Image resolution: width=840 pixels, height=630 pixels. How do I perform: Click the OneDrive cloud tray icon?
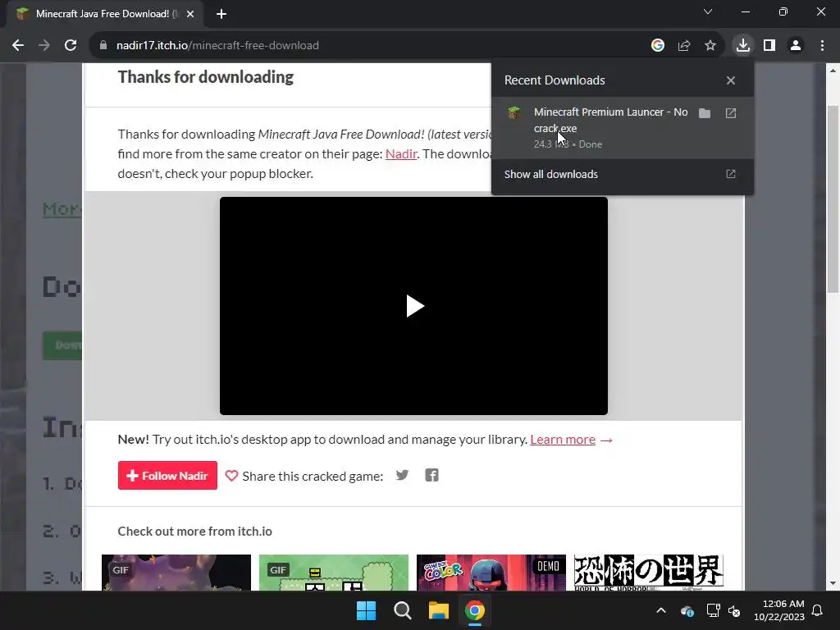[687, 610]
